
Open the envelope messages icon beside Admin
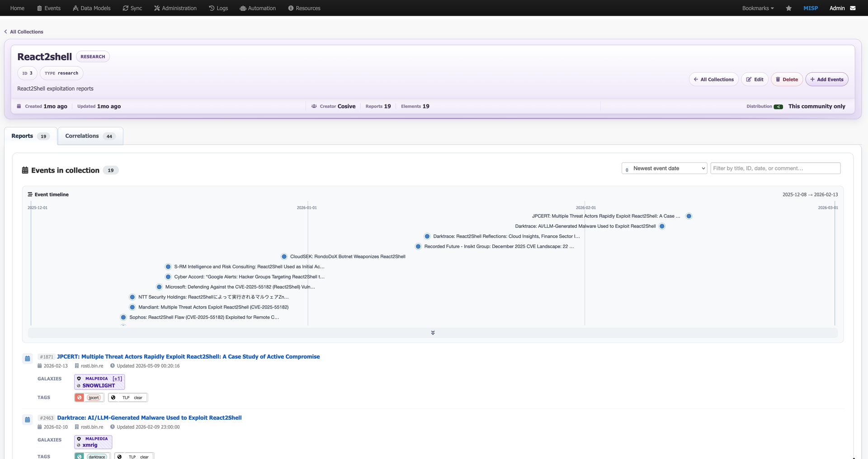tap(853, 8)
